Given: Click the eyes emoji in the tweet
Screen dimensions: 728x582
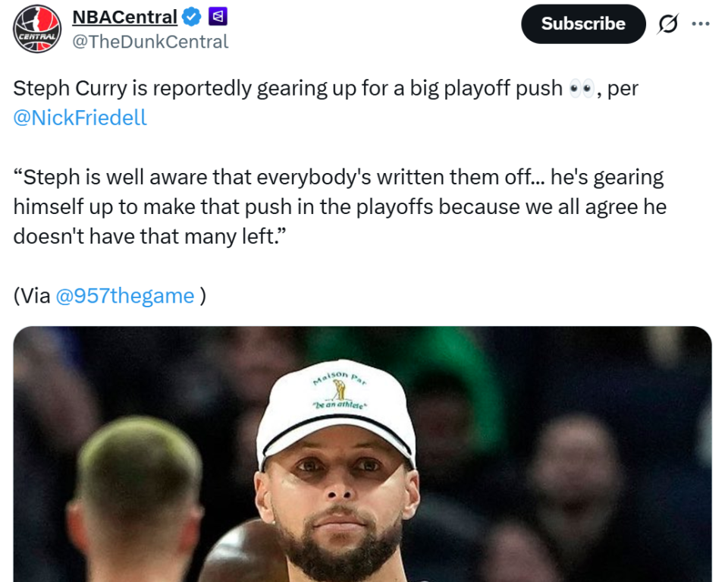Looking at the screenshot, I should (x=580, y=89).
